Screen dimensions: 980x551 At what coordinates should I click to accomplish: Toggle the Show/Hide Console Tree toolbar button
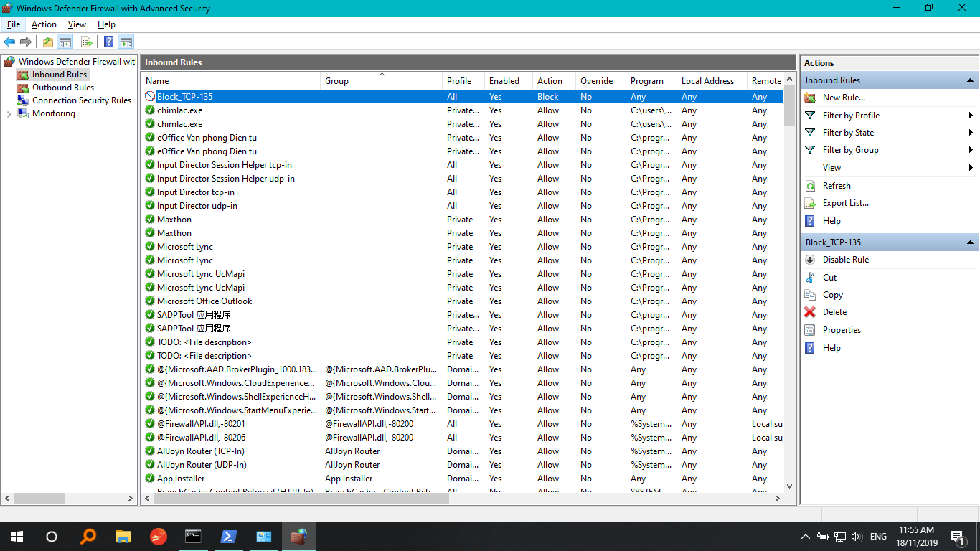point(65,42)
